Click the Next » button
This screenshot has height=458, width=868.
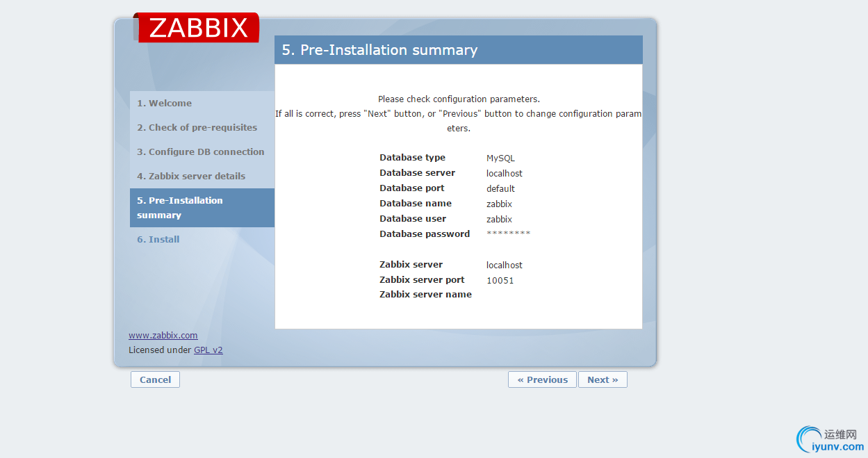point(603,379)
